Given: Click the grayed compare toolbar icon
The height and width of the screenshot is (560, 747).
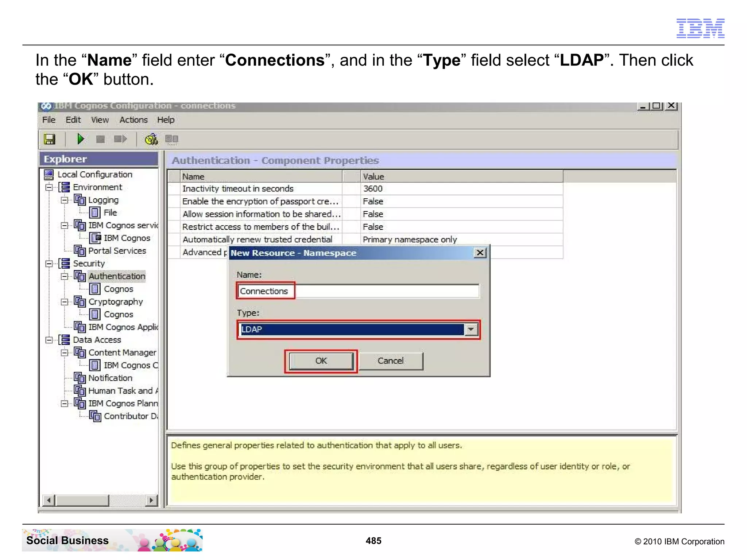Looking at the screenshot, I should 171,139.
